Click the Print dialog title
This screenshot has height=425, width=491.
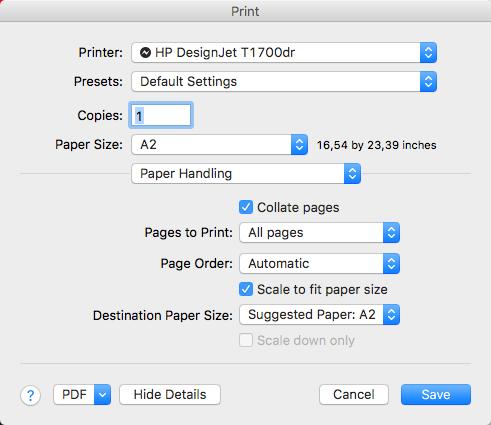[245, 11]
